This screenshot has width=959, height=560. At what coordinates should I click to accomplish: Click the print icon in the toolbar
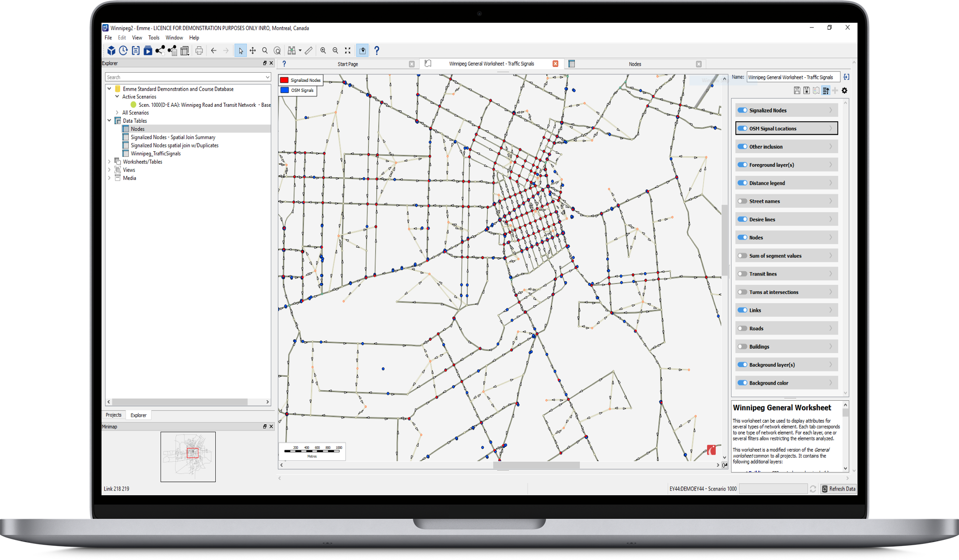[199, 50]
